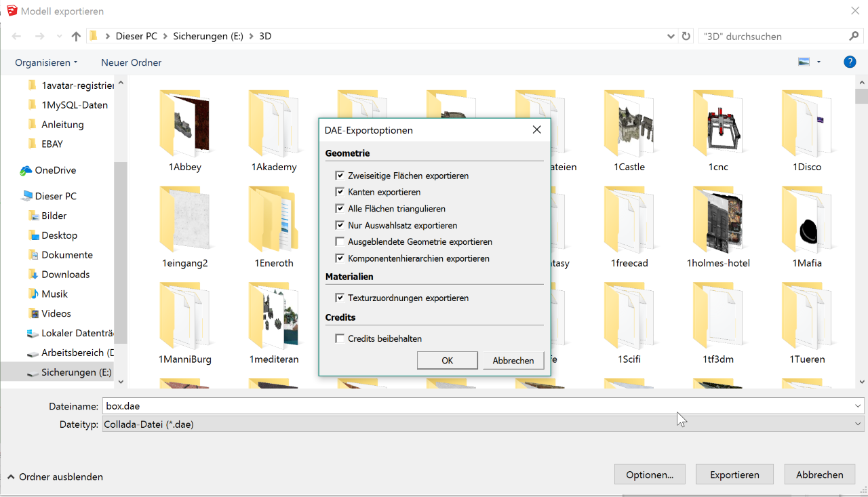The image size is (868, 497).
Task: Enable Credits beibehalten checkbox
Action: pyautogui.click(x=340, y=338)
